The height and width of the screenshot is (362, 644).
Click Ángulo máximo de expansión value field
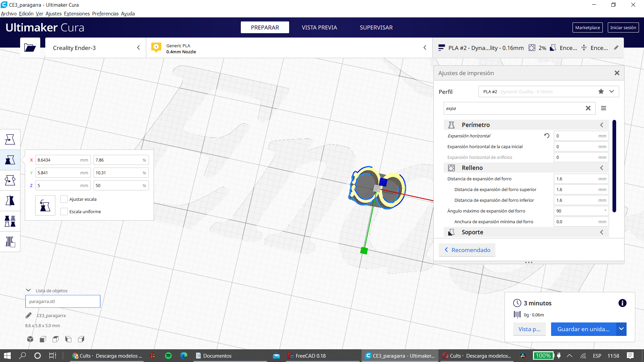click(x=581, y=211)
